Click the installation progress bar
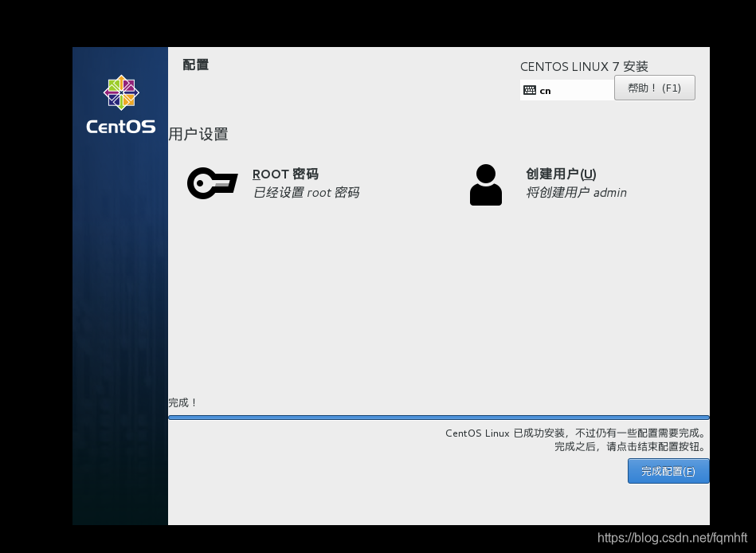The image size is (756, 553). pos(439,418)
